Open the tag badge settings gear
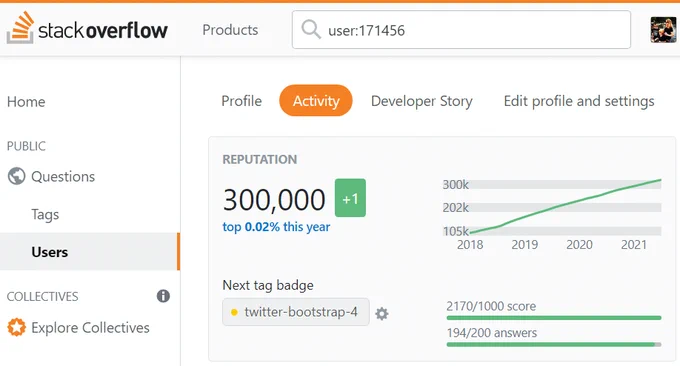 click(382, 314)
